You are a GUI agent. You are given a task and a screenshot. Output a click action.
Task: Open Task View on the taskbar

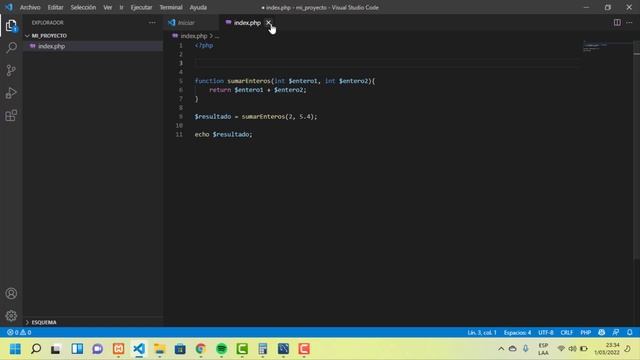click(56, 349)
